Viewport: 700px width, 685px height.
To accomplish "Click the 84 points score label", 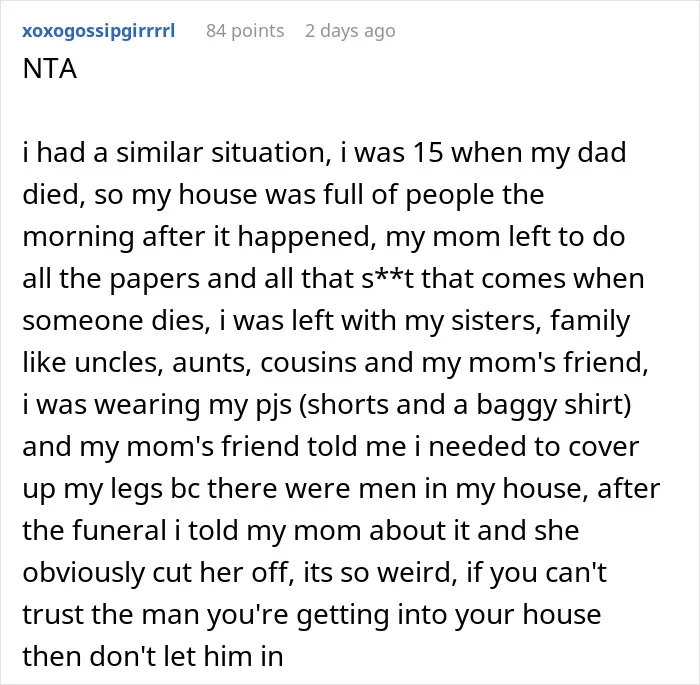I will click(x=245, y=31).
